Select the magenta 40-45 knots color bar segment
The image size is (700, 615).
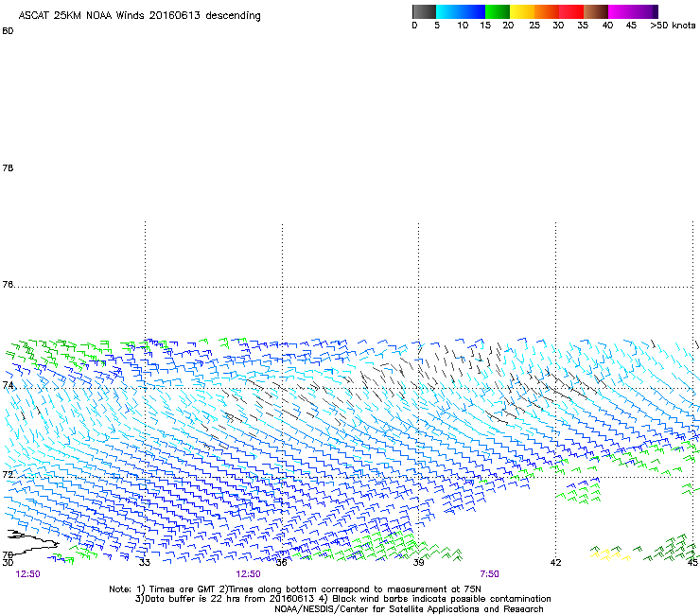[629, 11]
